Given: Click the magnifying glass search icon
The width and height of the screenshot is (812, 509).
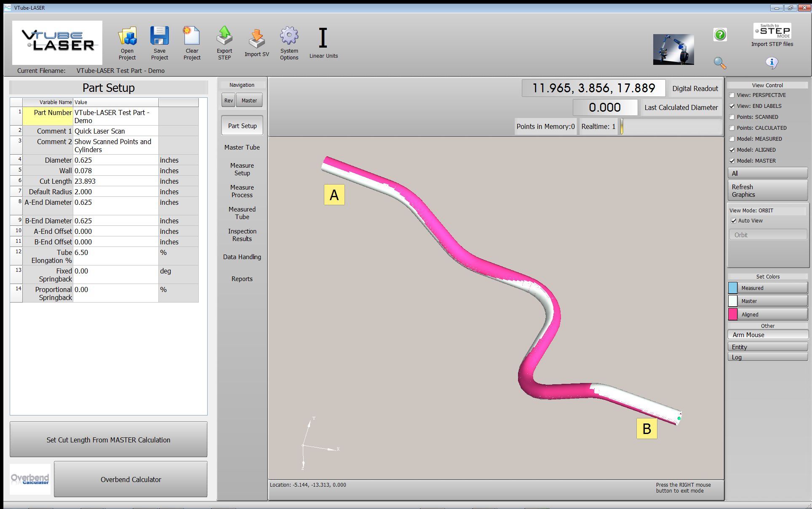Looking at the screenshot, I should 720,63.
